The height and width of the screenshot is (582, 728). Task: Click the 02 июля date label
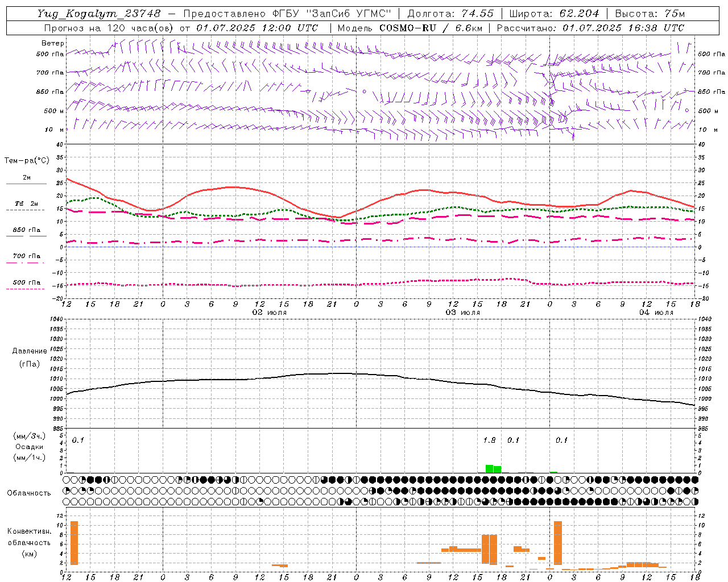point(270,313)
